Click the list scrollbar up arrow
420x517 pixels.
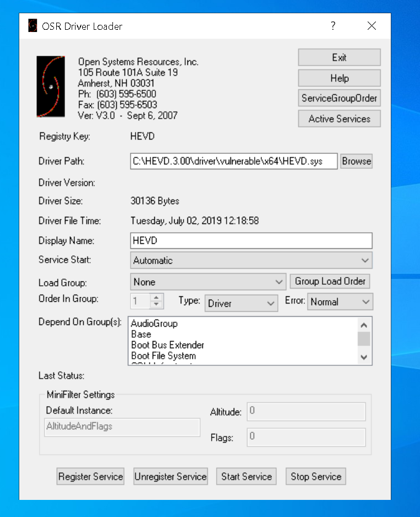pos(364,325)
